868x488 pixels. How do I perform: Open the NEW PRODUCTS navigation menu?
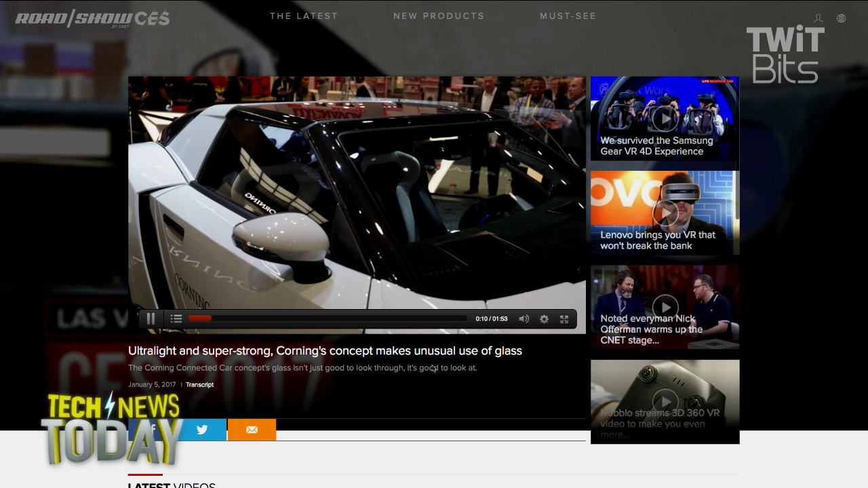[439, 16]
